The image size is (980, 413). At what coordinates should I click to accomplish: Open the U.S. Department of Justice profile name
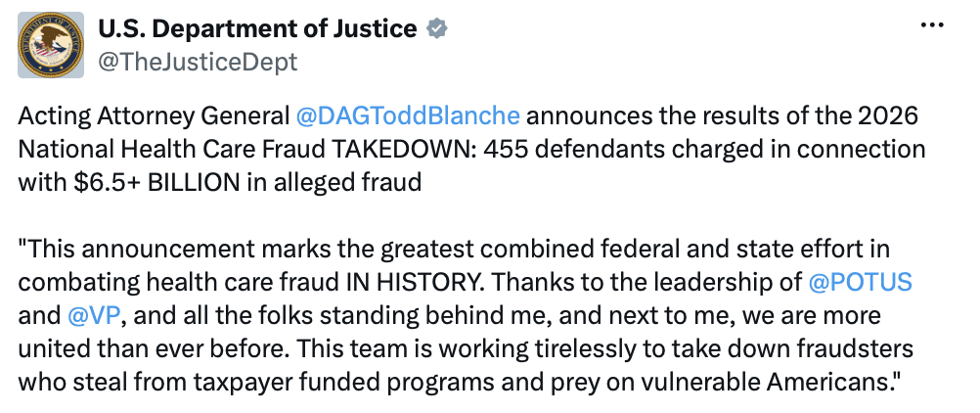click(257, 28)
